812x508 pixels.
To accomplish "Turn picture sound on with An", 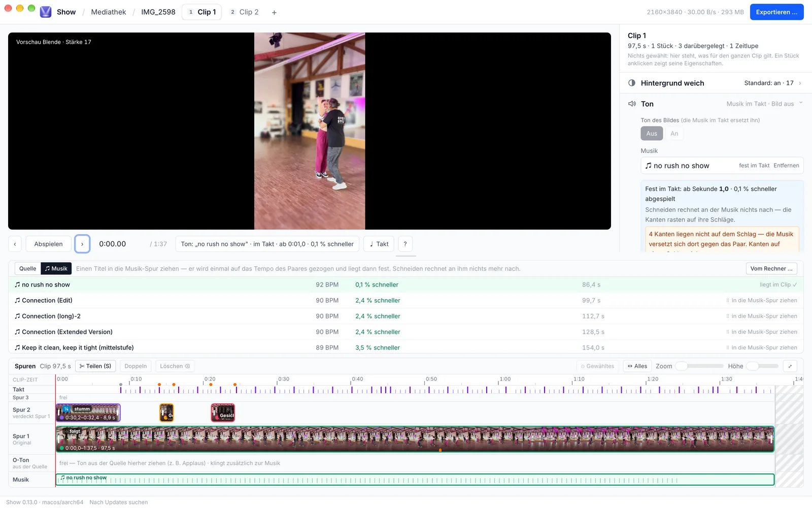I will [674, 134].
